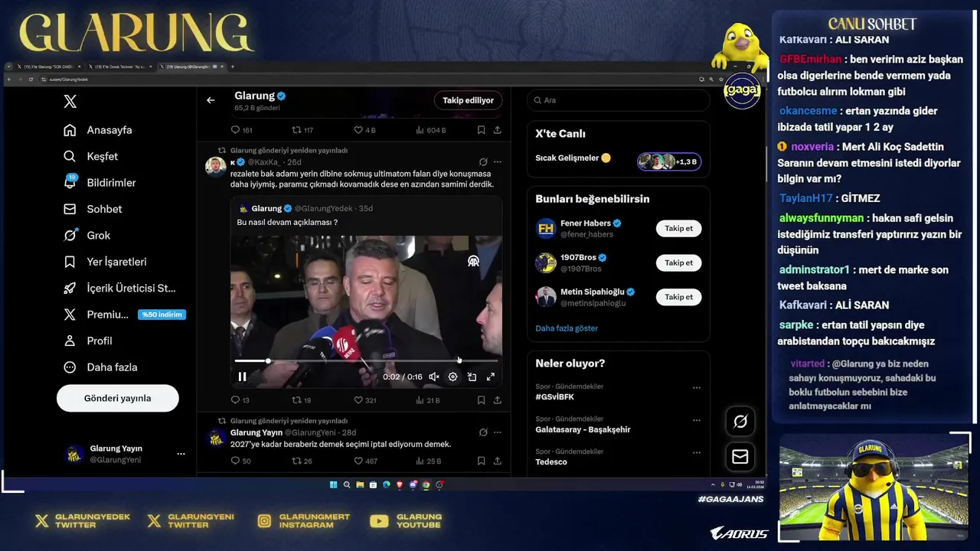
Task: Open options dots for Tedesco trend
Action: click(697, 453)
